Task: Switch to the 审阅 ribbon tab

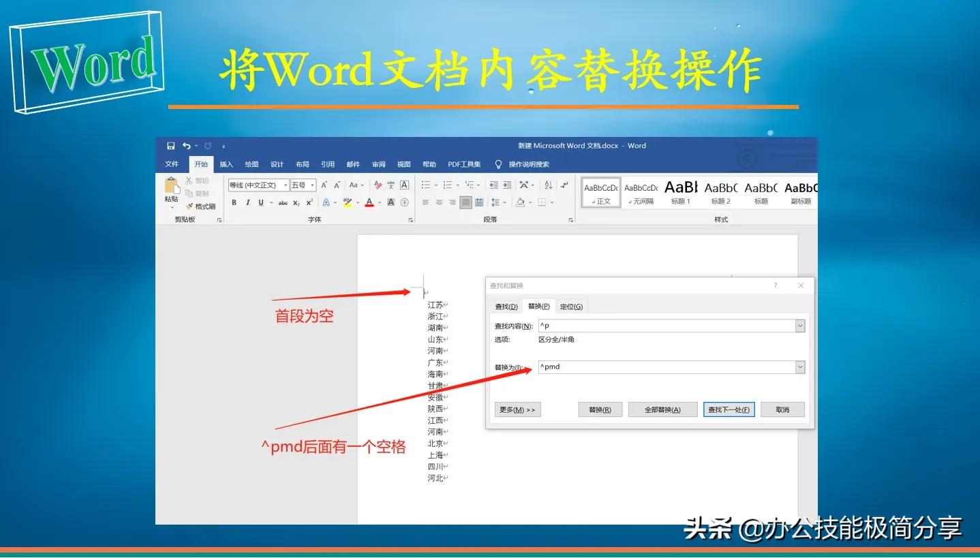Action: click(378, 164)
